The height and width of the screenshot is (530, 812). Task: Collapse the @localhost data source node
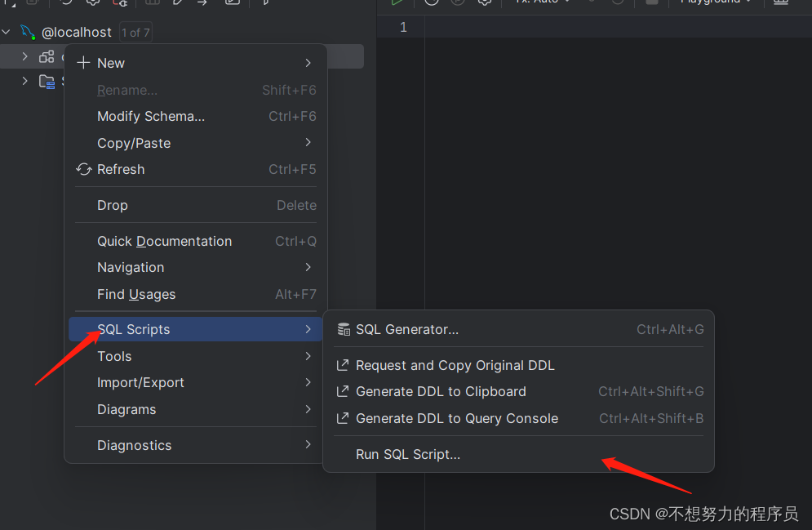point(7,32)
